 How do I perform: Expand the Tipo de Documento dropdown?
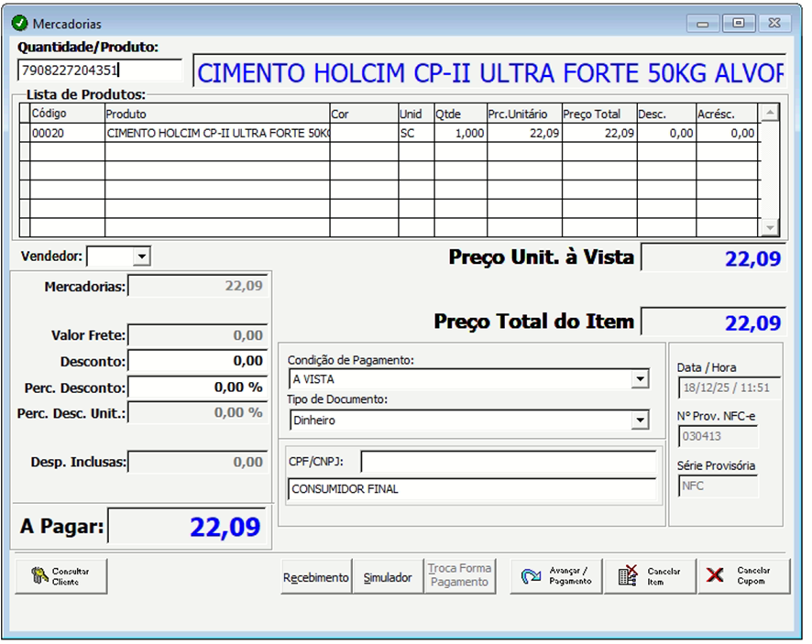point(639,420)
